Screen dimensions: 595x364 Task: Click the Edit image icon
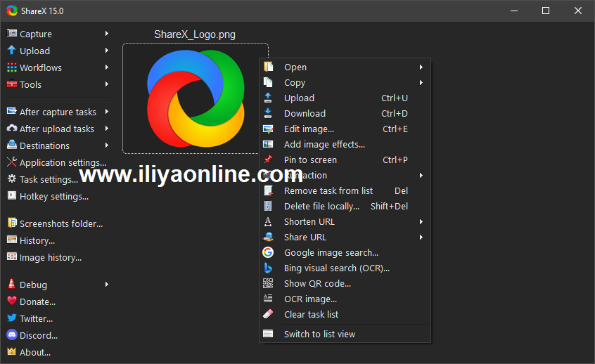268,129
